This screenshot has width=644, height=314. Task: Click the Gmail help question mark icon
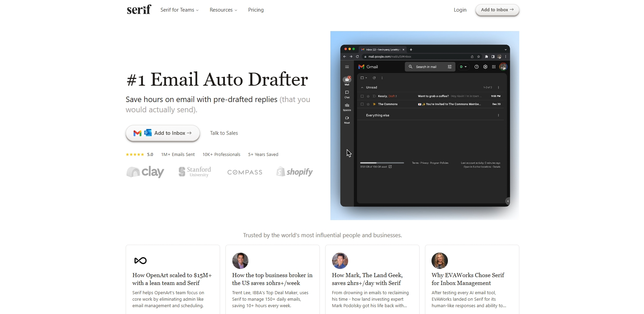(477, 67)
